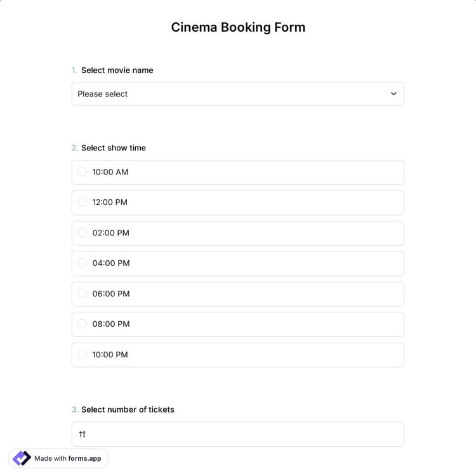Click the 10:00 PM option label text

110,355
